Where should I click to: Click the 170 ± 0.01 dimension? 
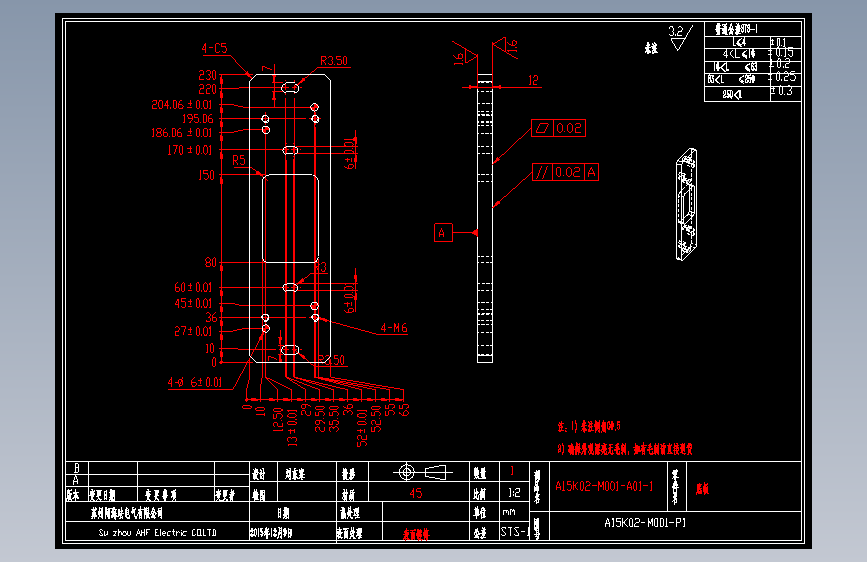190,150
